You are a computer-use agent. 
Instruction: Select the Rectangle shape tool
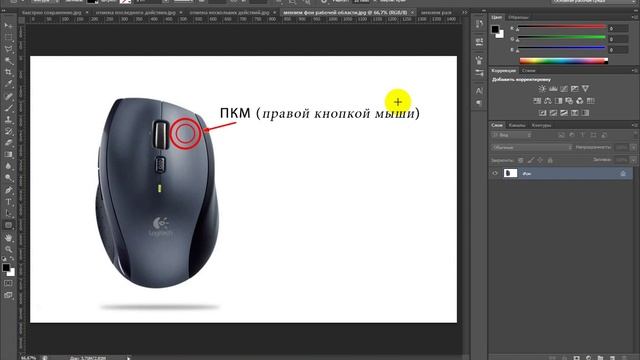8,225
